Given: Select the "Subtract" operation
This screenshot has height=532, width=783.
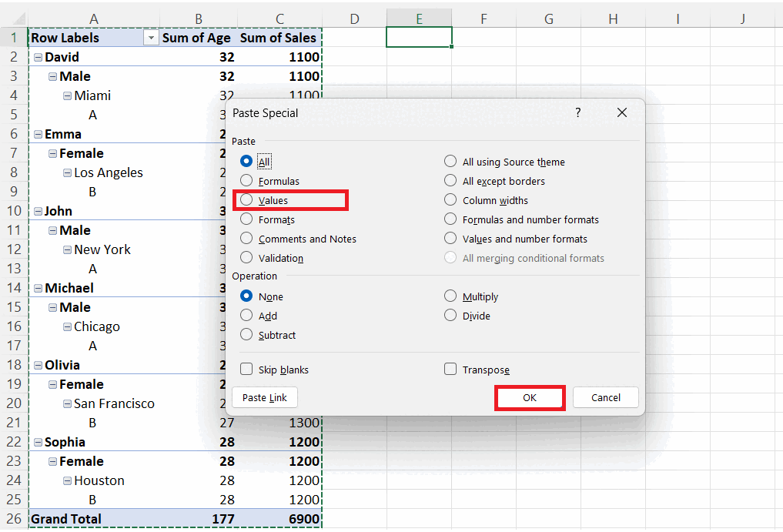Looking at the screenshot, I should (247, 334).
